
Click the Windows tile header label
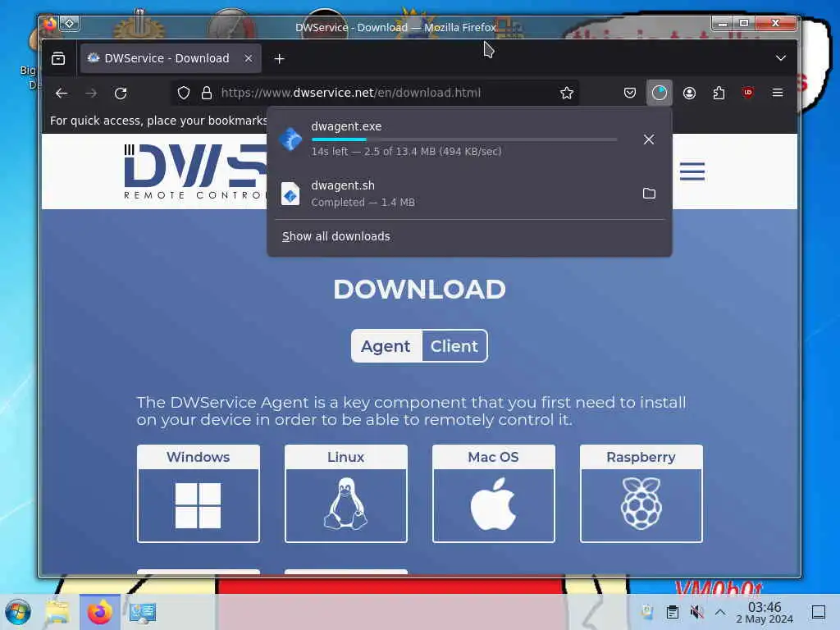point(199,457)
